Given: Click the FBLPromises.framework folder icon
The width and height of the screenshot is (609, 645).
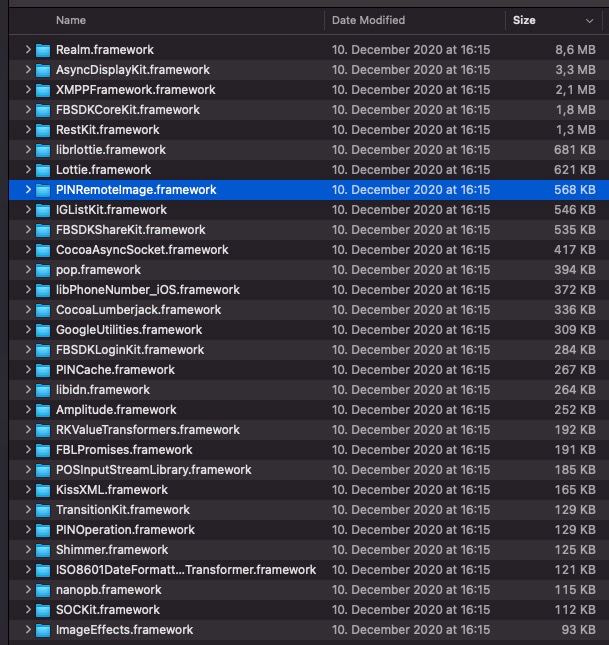Looking at the screenshot, I should click(43, 450).
